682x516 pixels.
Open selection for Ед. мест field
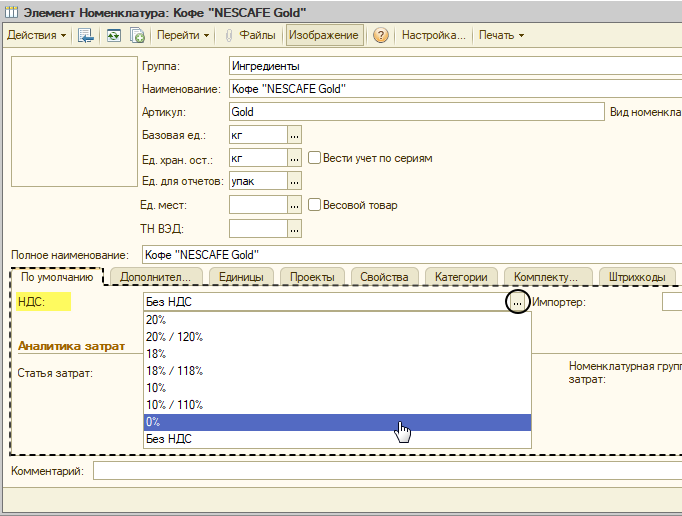294,205
